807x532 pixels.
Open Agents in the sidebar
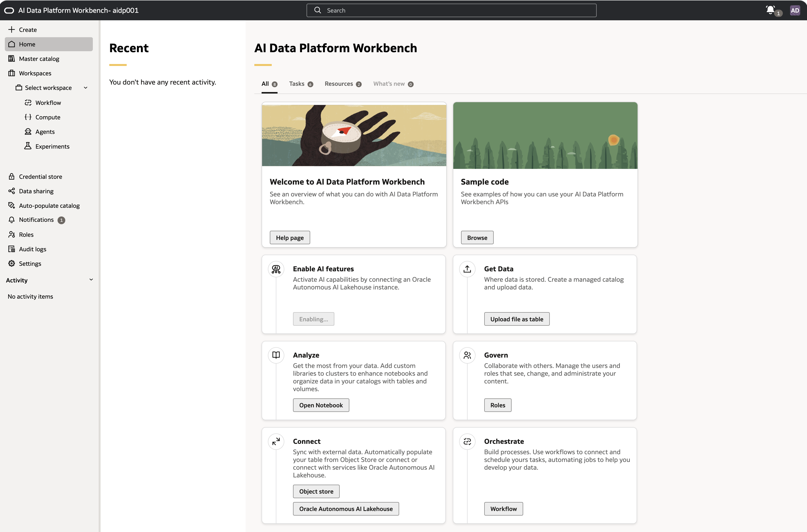(45, 132)
